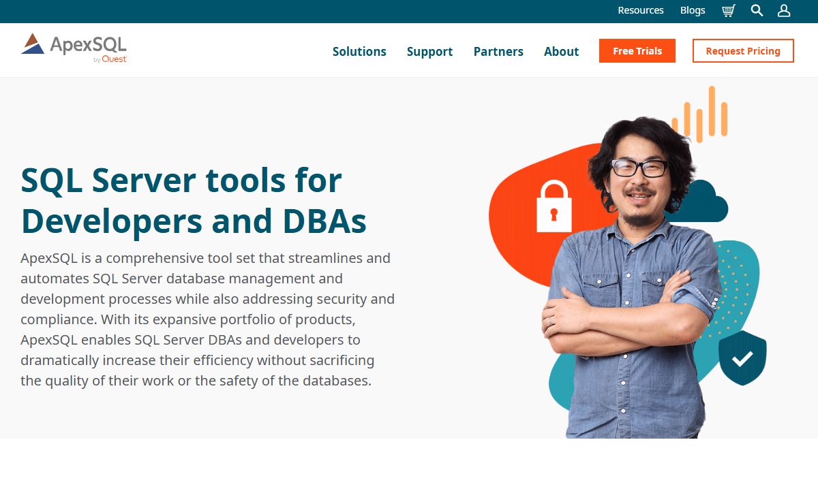The height and width of the screenshot is (504, 818).
Task: Open the Partners menu
Action: tap(498, 51)
